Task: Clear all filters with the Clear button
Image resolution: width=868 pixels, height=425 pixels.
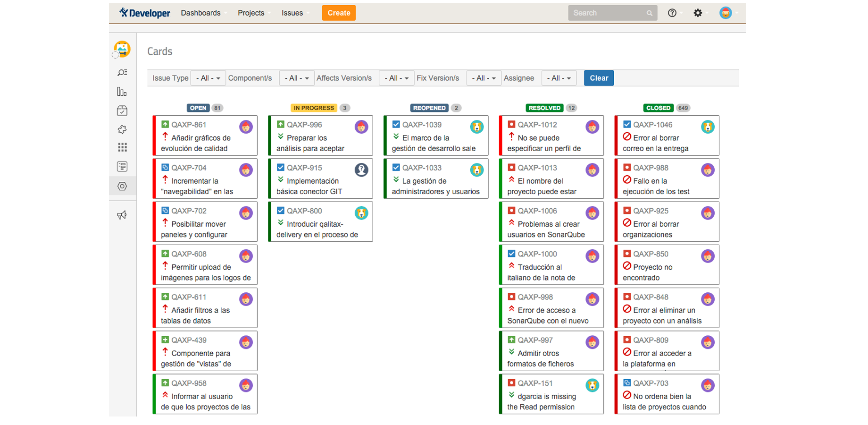Action: point(599,78)
